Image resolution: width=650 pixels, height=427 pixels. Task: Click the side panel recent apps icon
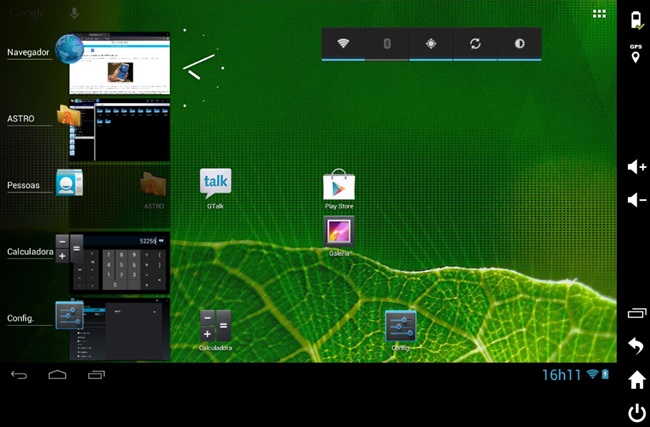(637, 313)
